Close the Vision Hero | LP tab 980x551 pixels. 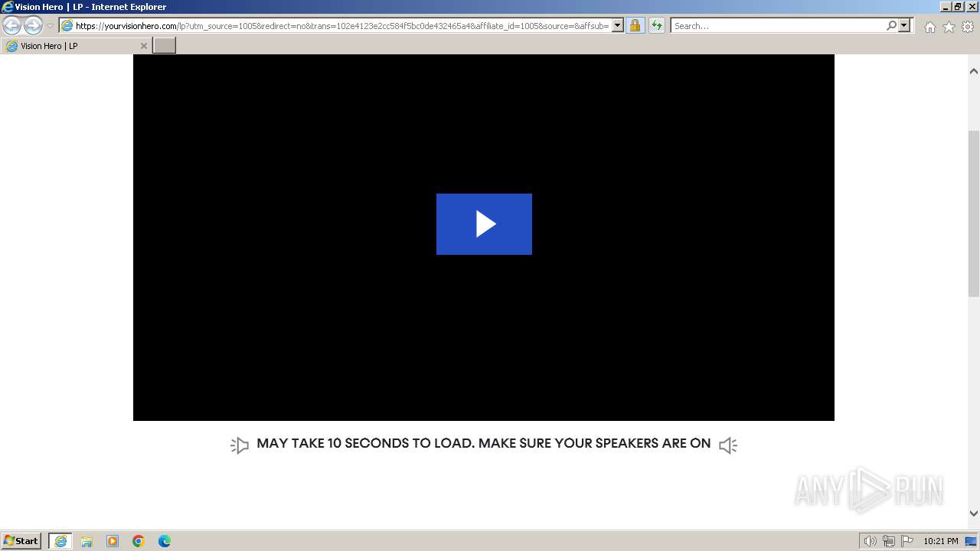coord(143,46)
